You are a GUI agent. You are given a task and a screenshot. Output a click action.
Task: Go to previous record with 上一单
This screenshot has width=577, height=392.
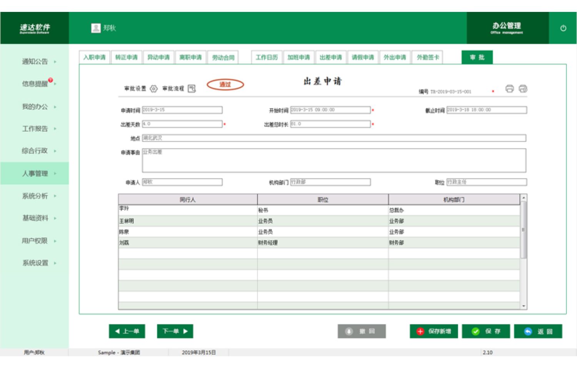127,331
